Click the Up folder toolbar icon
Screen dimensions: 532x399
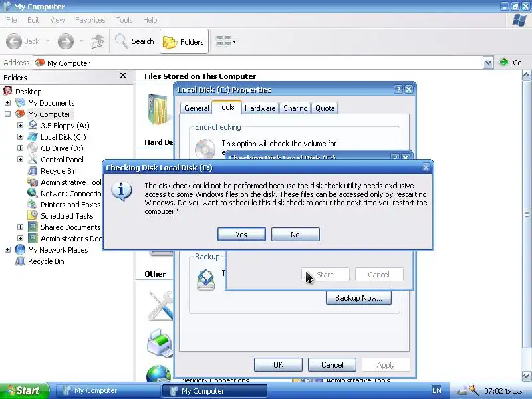(x=98, y=41)
